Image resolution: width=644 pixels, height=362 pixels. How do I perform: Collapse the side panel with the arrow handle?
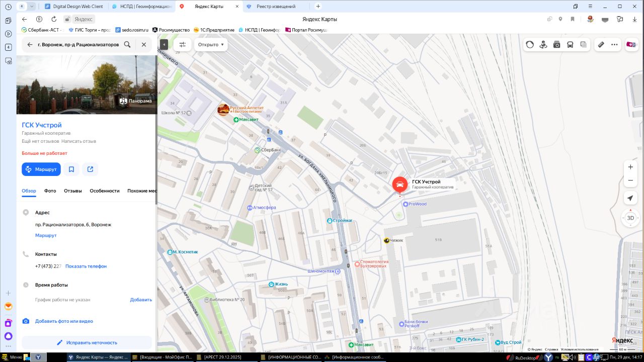[x=164, y=44]
